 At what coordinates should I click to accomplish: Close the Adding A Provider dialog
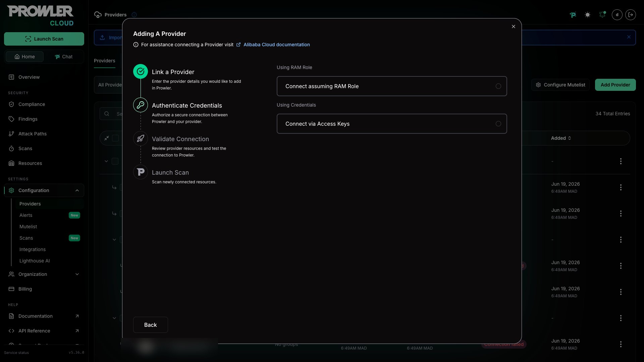[x=514, y=26]
